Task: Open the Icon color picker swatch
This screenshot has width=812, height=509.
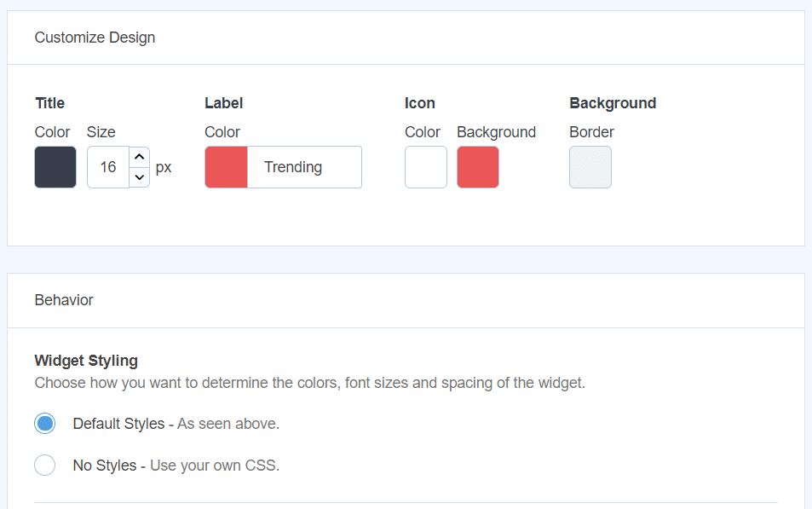Action: (x=425, y=166)
